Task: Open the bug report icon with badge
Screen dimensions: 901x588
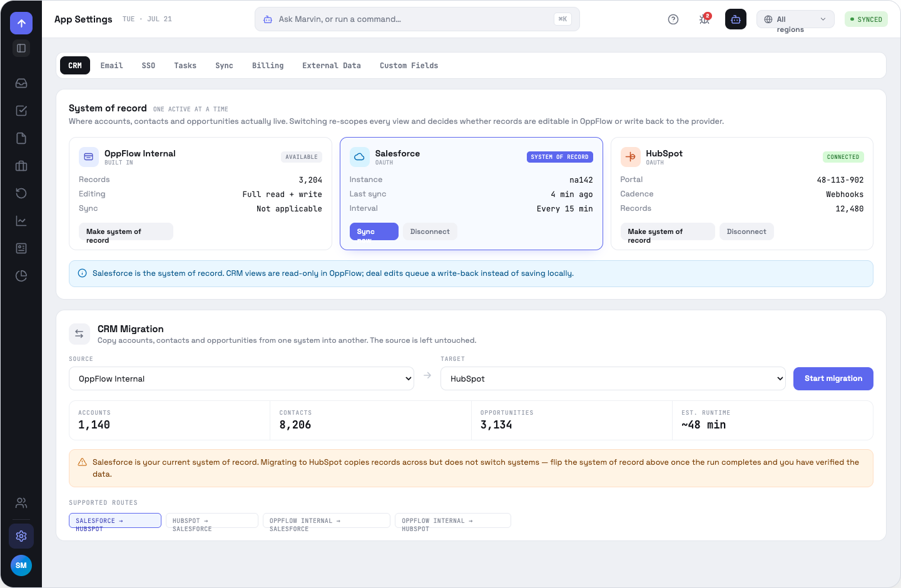Action: coord(705,19)
